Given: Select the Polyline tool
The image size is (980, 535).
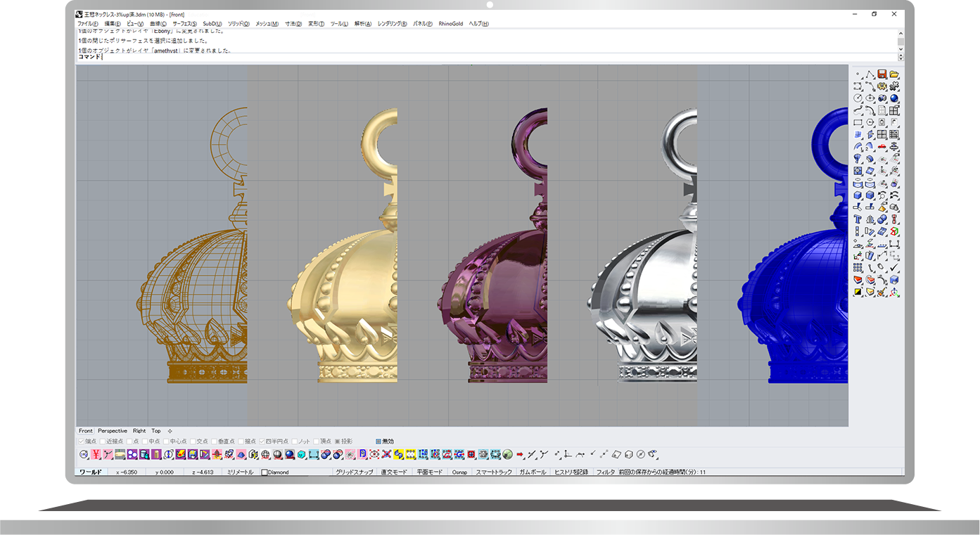Looking at the screenshot, I should pos(870,74).
